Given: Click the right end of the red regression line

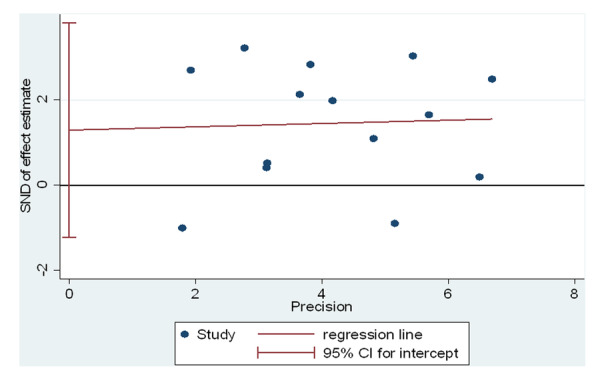Looking at the screenshot, I should coord(491,119).
